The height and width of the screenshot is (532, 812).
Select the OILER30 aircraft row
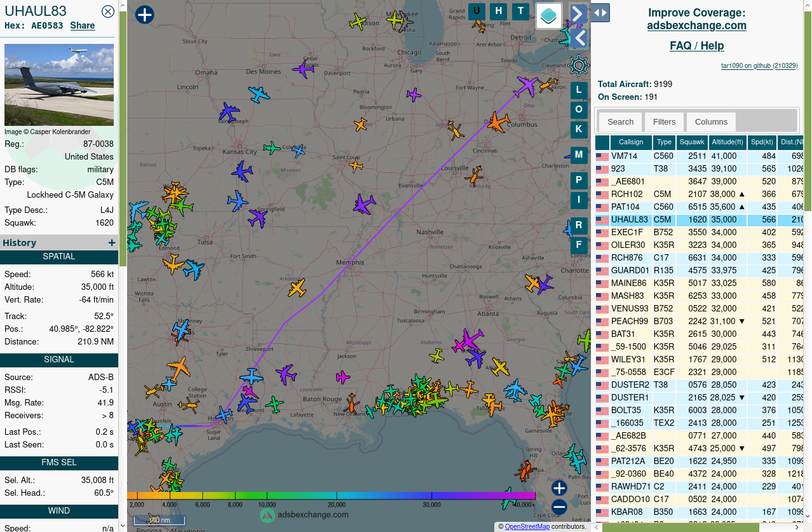(x=699, y=245)
